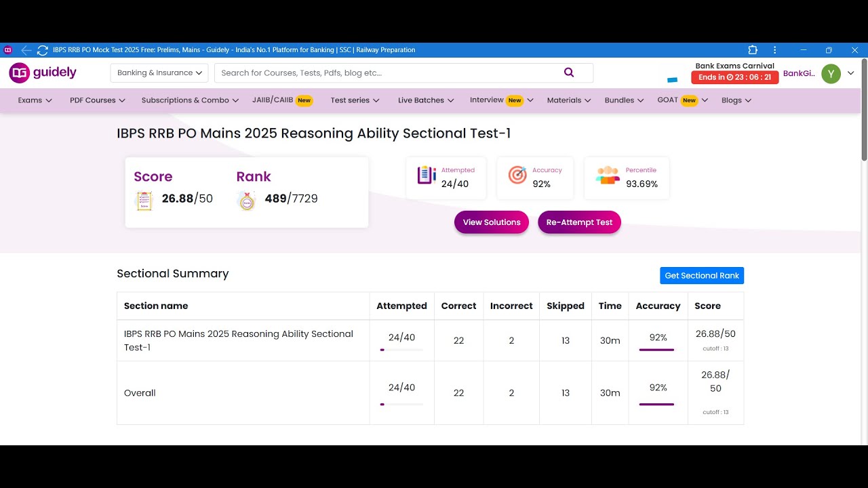868x488 pixels.
Task: Click the app icon in title bar corner
Action: pyautogui.click(x=7, y=50)
